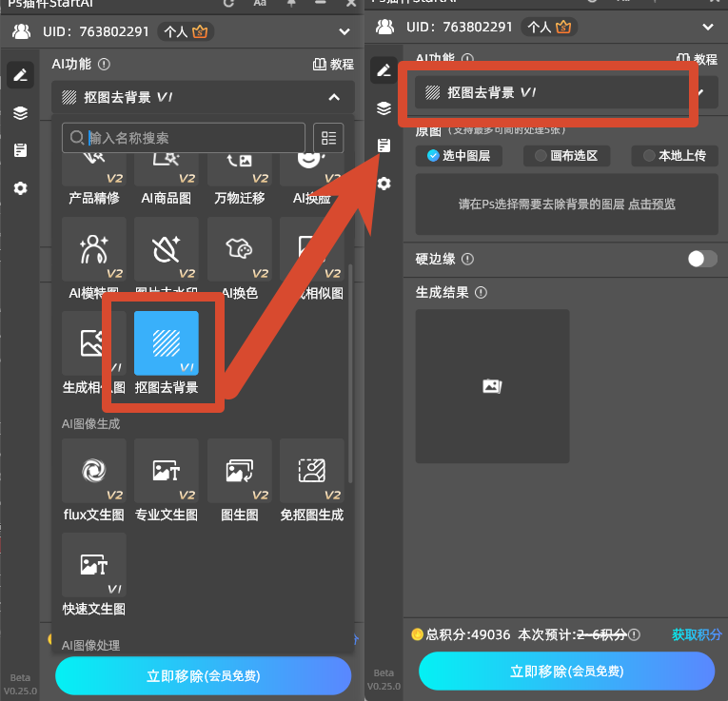
Task: Click the AI图像生成 section heading
Action: 91,423
